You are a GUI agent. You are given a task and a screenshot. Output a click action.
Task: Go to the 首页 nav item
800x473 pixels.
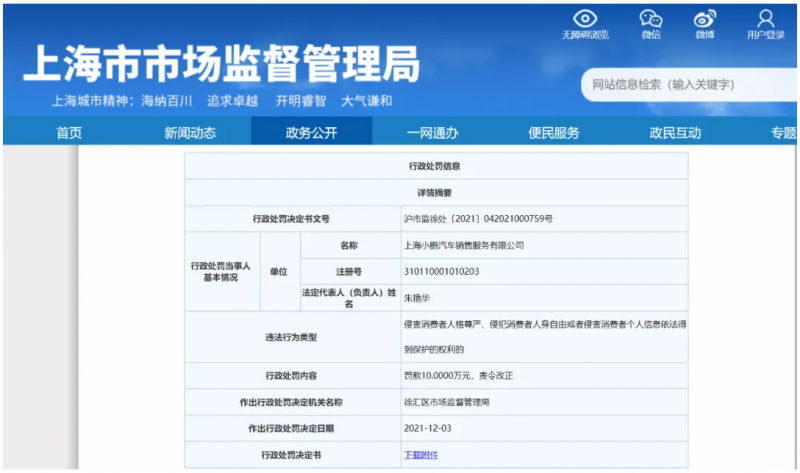coord(69,133)
